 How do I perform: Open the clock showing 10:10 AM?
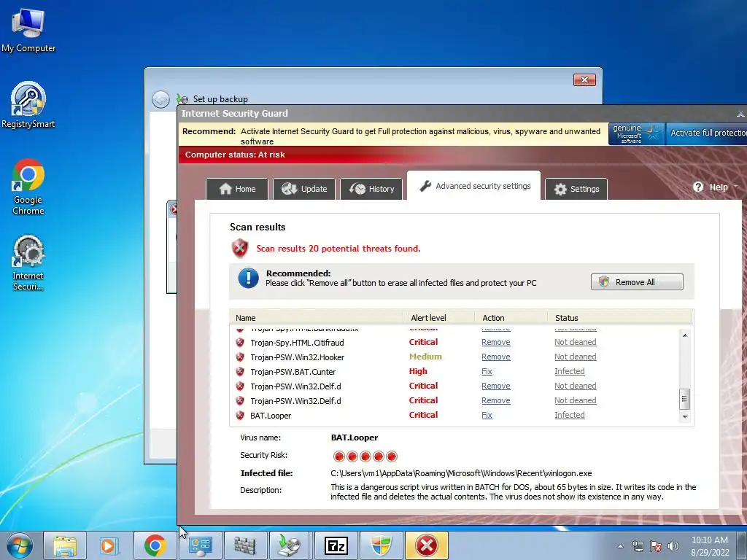coord(710,546)
